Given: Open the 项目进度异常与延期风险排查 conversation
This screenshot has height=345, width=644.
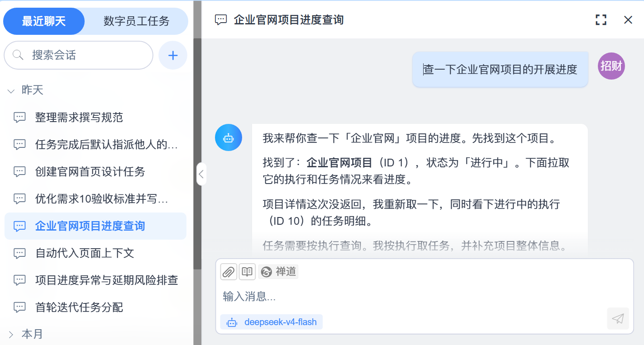Looking at the screenshot, I should pos(95,280).
